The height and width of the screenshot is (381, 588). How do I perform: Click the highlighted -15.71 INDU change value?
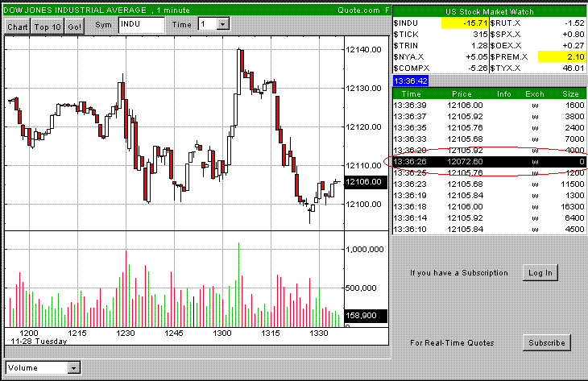click(x=465, y=23)
